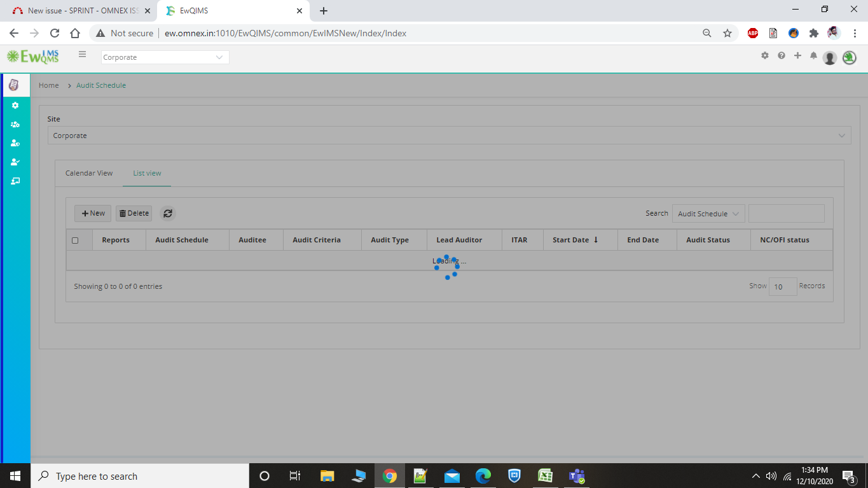
Task: Open the Search Audit Schedule dropdown
Action: [x=708, y=214]
